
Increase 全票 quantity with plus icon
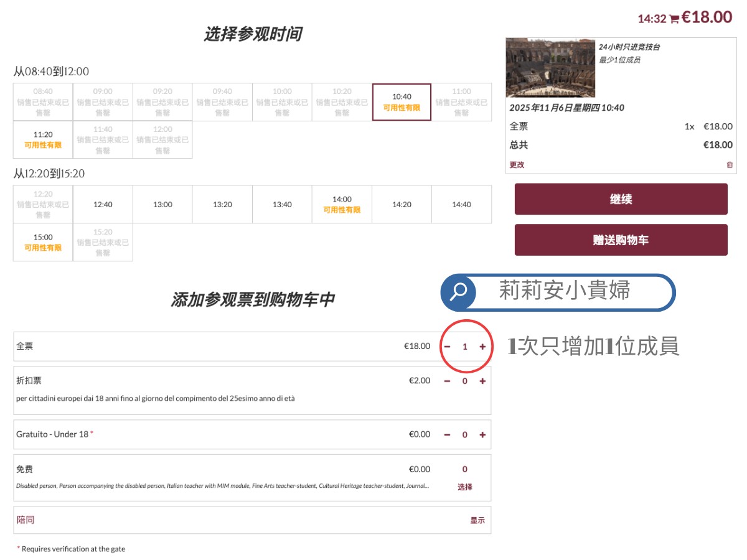coord(482,347)
